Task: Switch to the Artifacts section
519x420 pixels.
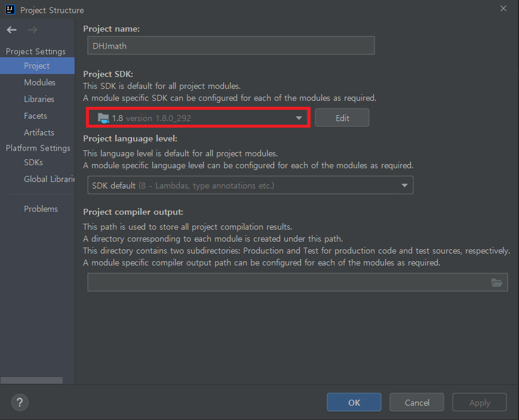Action: (x=39, y=132)
